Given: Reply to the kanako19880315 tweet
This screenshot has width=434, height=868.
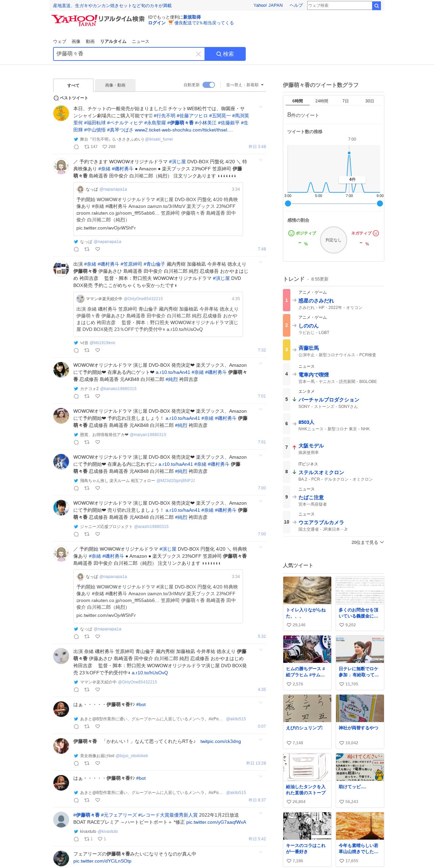Looking at the screenshot, I should pos(76,396).
